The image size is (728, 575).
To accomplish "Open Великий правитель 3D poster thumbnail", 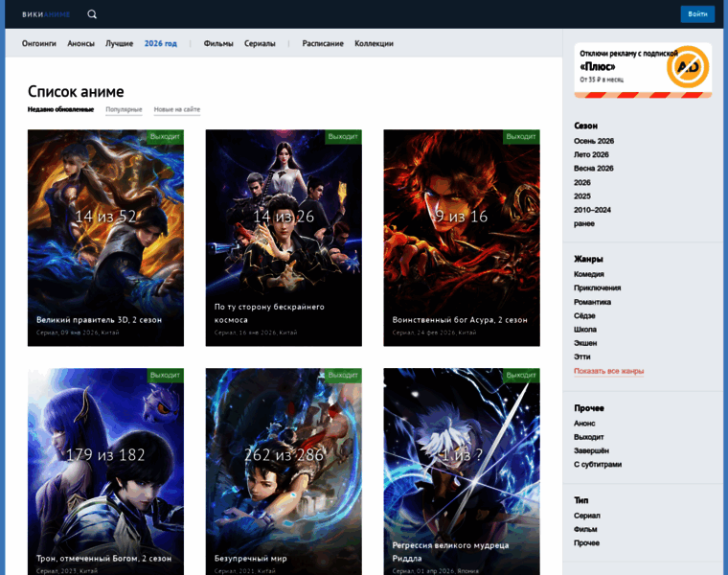I will pyautogui.click(x=105, y=220).
